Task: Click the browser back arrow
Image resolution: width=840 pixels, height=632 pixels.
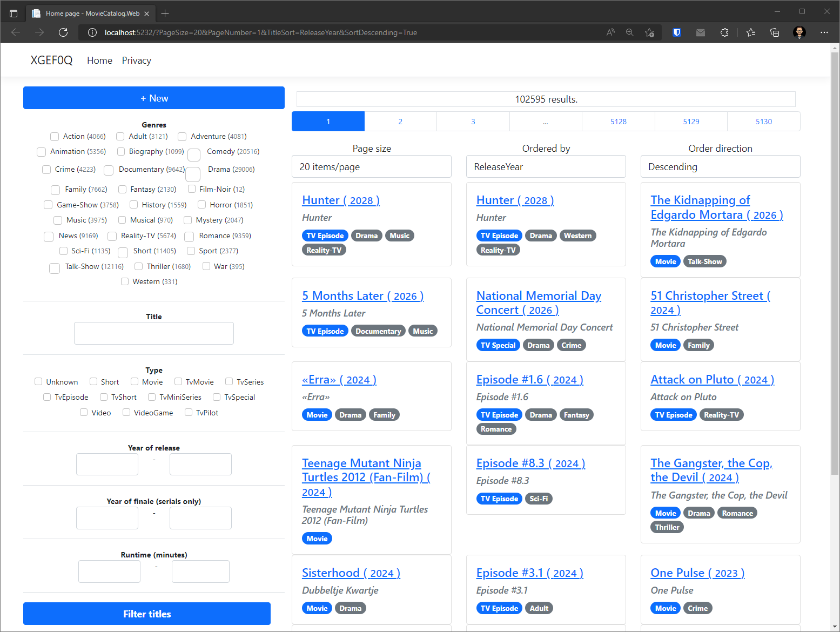Action: tap(16, 32)
